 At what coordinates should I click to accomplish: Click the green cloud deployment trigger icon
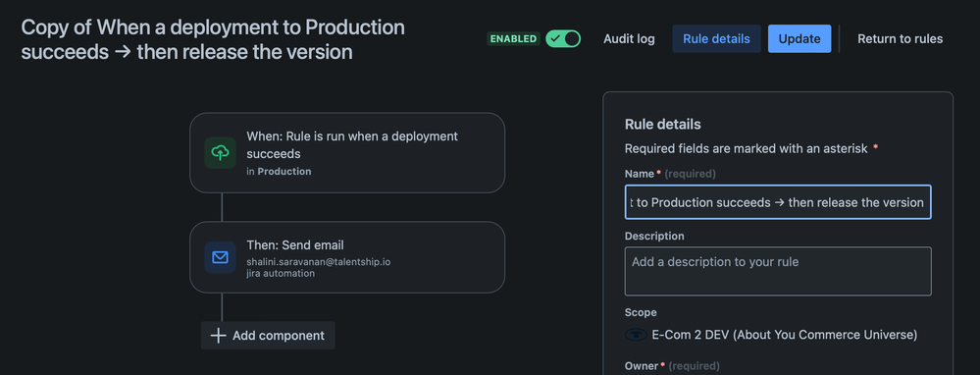(220, 152)
